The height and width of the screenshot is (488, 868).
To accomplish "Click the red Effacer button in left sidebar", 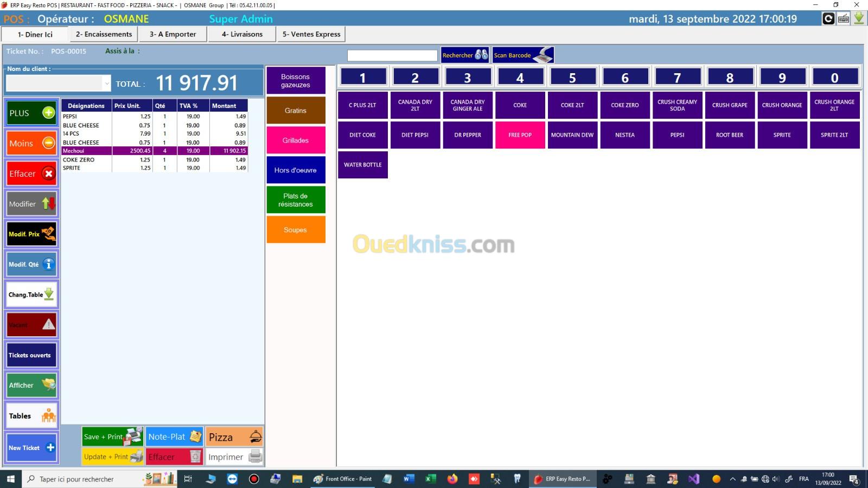I will 31,174.
